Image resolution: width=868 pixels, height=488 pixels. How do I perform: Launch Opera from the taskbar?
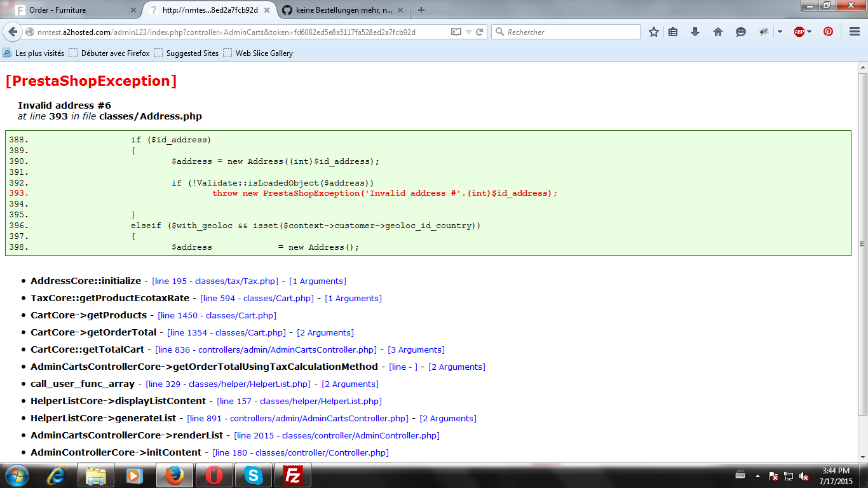(x=214, y=475)
